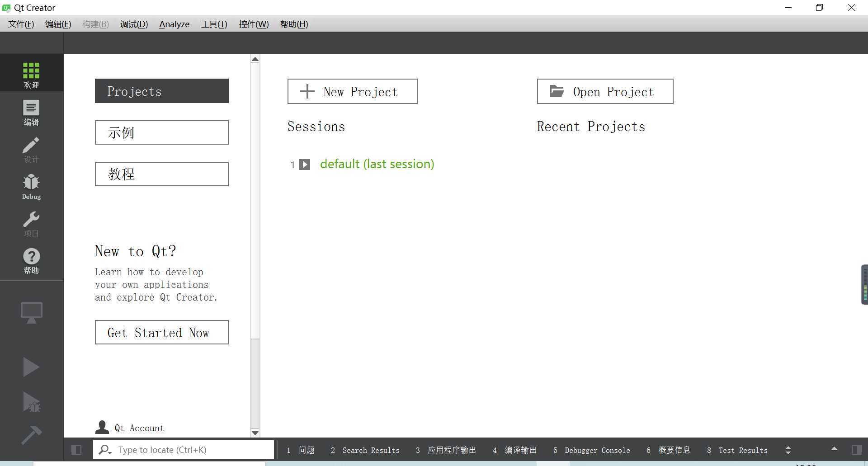Open 编辑(E) menu

[x=58, y=24]
